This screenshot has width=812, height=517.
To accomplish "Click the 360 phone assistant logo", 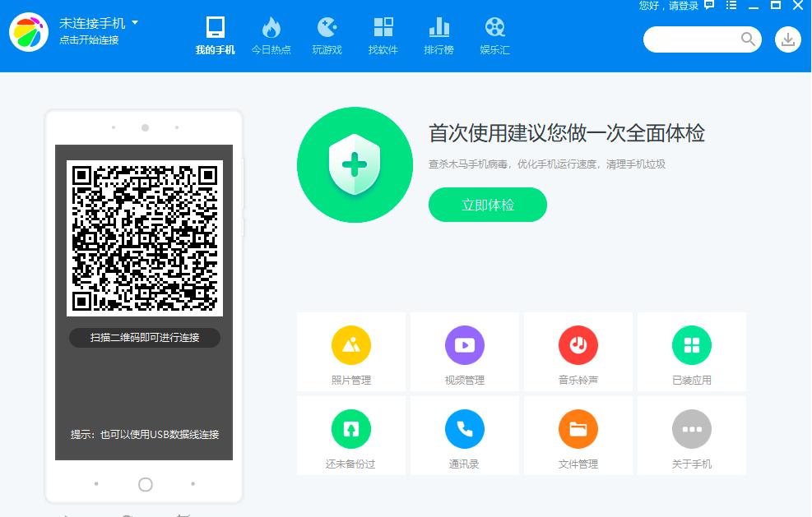I will click(x=29, y=32).
